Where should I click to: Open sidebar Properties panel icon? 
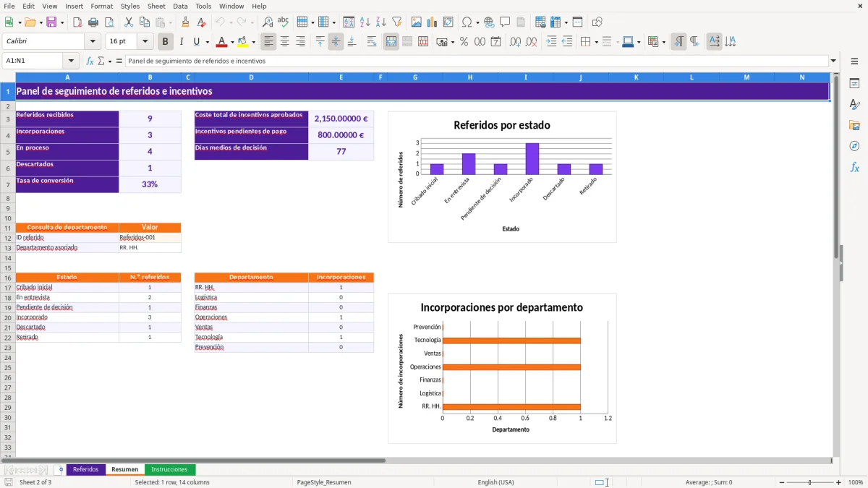[854, 84]
